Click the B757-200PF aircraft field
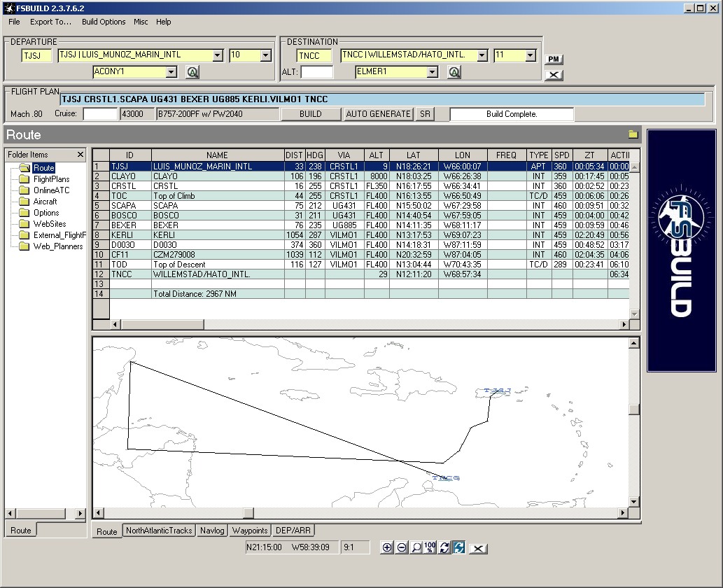Image resolution: width=723 pixels, height=588 pixels. click(x=218, y=114)
